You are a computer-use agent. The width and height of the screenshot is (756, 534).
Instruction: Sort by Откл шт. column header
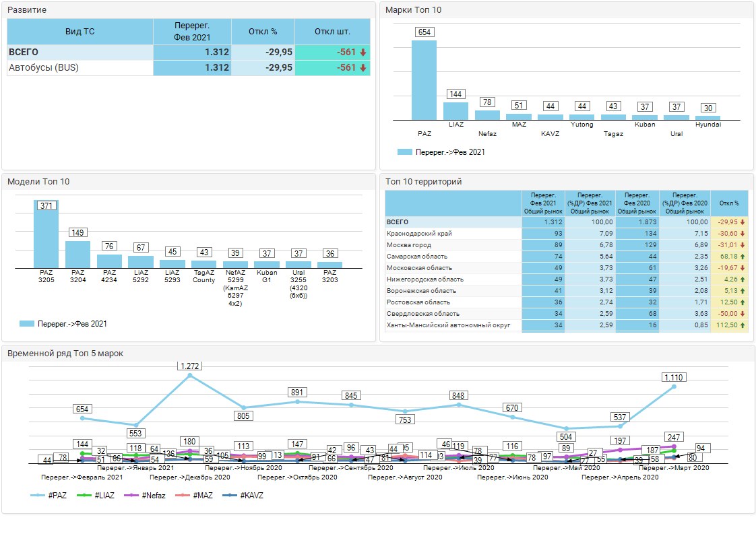(332, 32)
